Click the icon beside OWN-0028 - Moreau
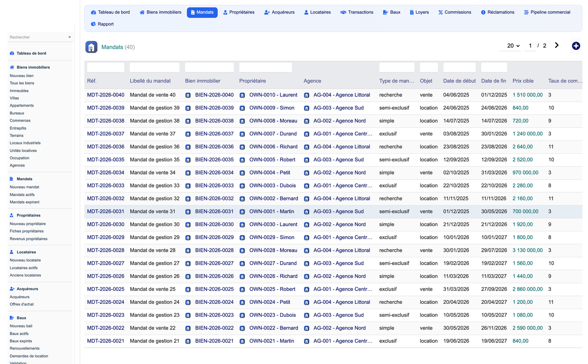This screenshot has width=588, height=364. coord(242,251)
